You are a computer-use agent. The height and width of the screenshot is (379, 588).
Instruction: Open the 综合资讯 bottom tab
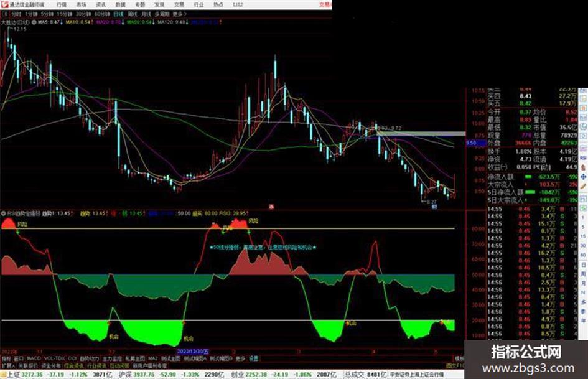(x=74, y=365)
